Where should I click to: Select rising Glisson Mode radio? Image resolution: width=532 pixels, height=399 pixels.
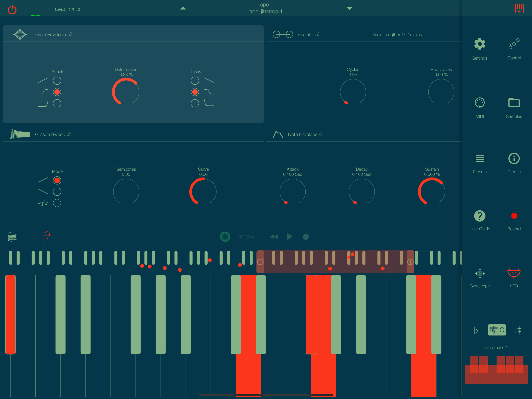tap(57, 180)
